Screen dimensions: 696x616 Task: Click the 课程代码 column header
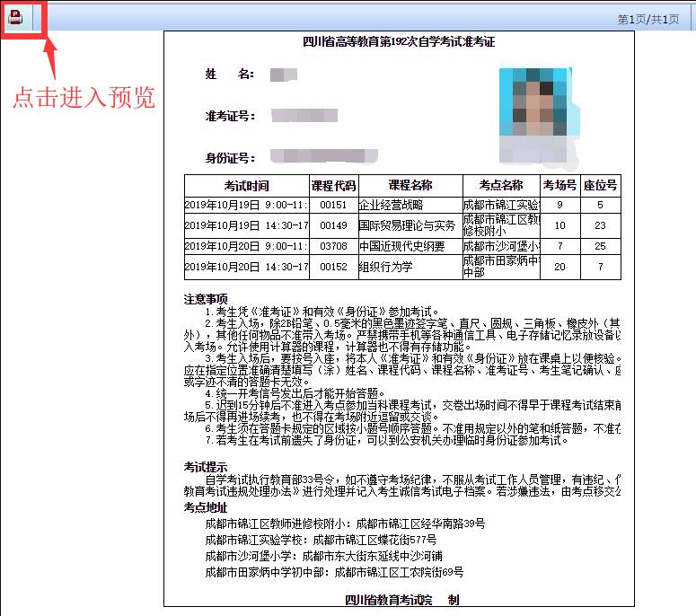[333, 186]
